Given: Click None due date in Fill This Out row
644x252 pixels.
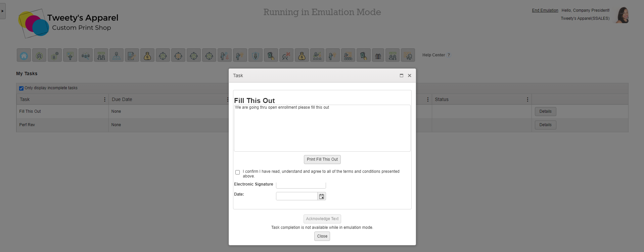Looking at the screenshot, I should coord(116,111).
